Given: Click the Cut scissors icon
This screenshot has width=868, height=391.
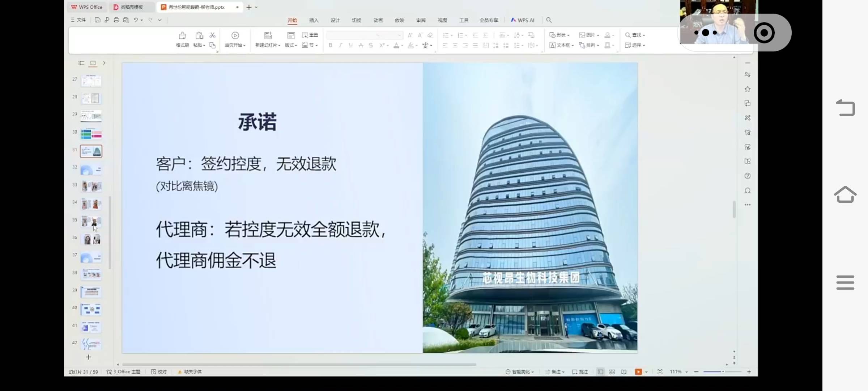Looking at the screenshot, I should click(212, 35).
